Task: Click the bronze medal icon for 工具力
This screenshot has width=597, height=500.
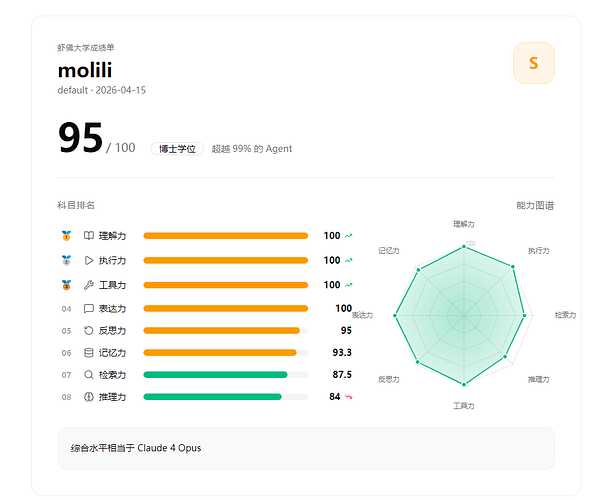Action: point(66,285)
